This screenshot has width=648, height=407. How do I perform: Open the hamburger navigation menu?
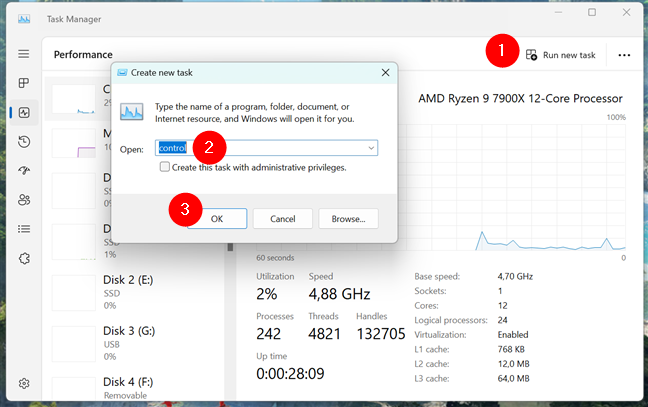click(24, 54)
